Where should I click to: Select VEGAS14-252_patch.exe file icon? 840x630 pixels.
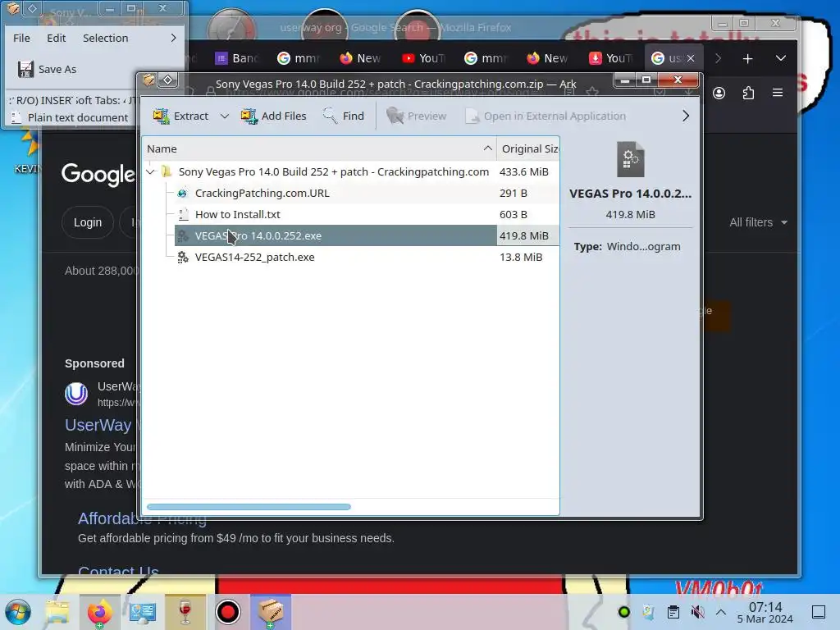(x=183, y=257)
